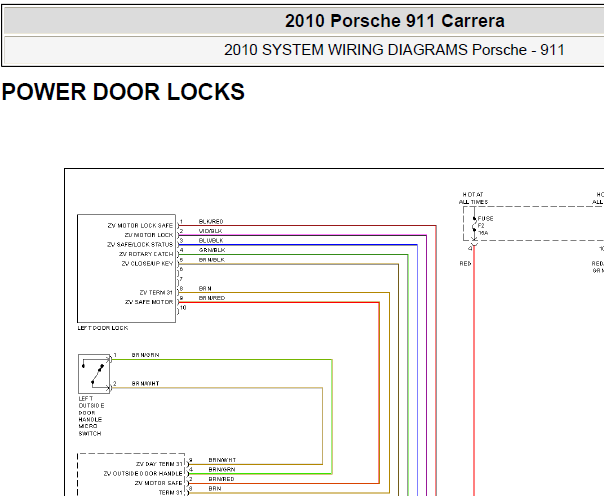Screen dimensions: 604x496
Task: Select the "ZV SAFE/LOCK STATUS" label
Action: (x=140, y=245)
